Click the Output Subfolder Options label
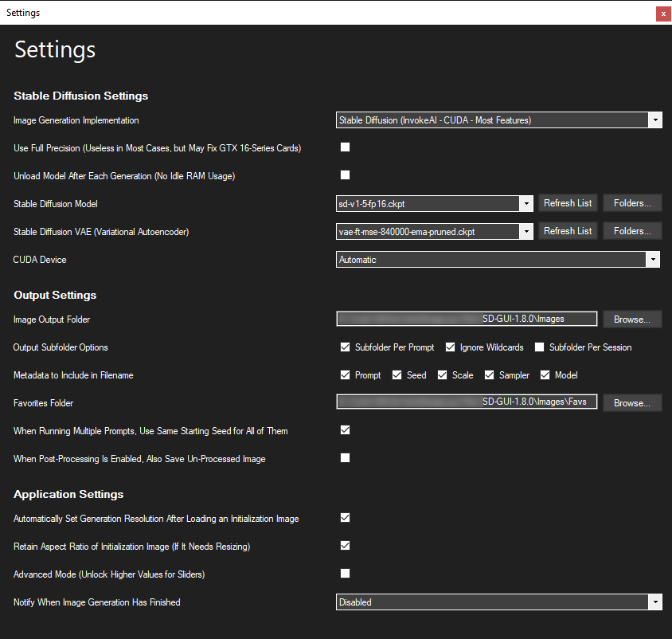 click(61, 347)
